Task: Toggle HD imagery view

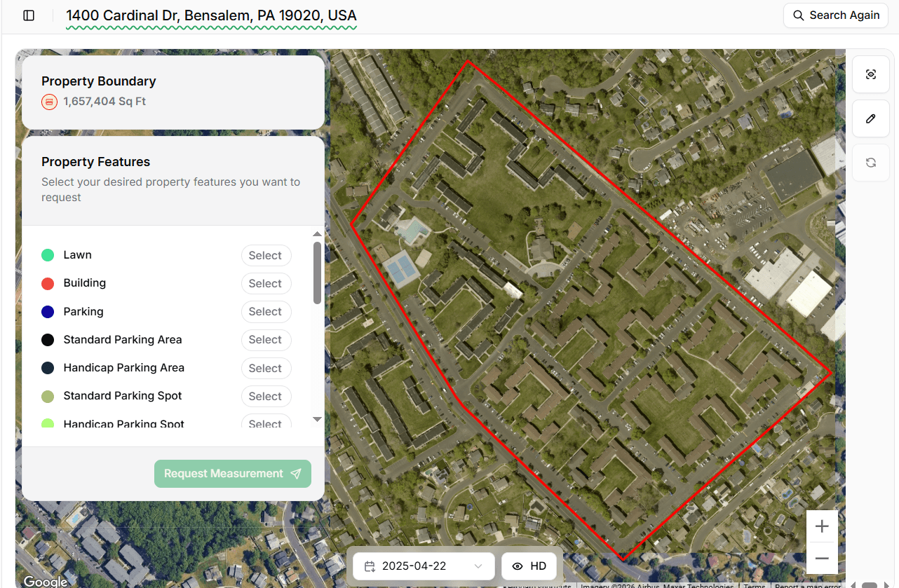Action: pos(529,566)
